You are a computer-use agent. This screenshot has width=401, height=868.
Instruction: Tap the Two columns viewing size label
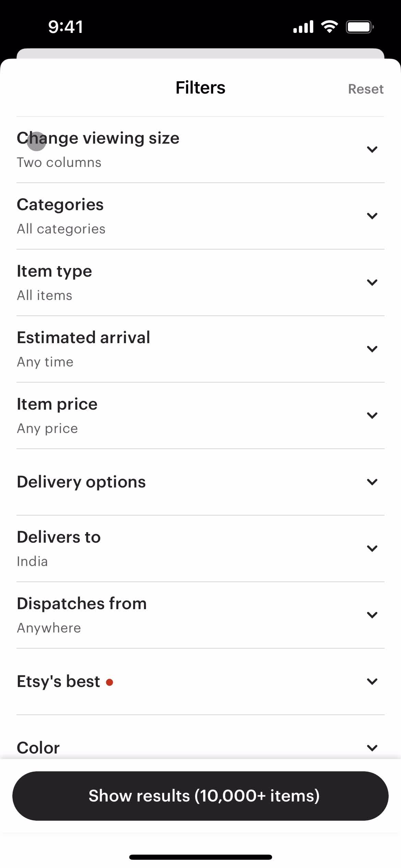[59, 162]
